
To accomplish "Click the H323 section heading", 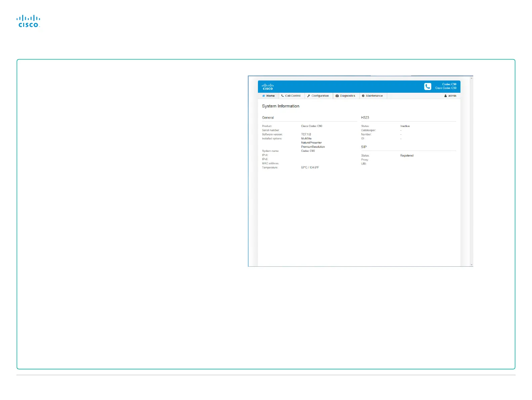I will pyautogui.click(x=365, y=118).
